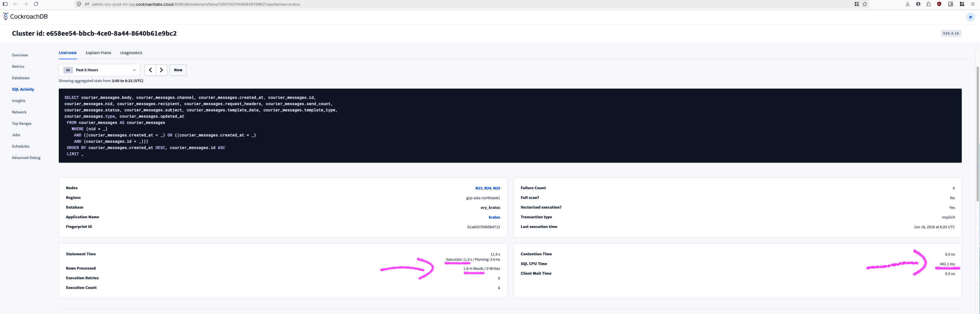
Task: Click the grid-plus toolbar extension icon
Action: coord(962,4)
